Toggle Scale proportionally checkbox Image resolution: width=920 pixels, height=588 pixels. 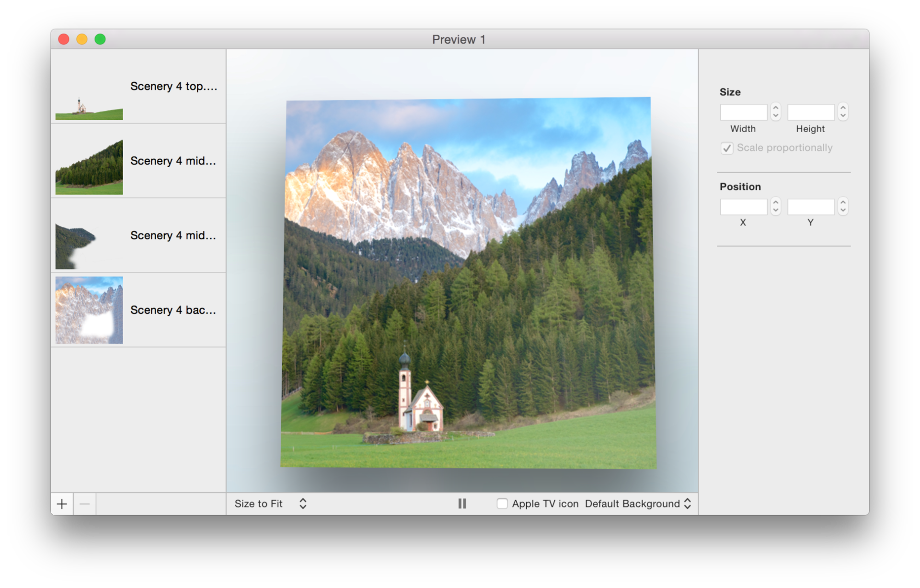[727, 148]
